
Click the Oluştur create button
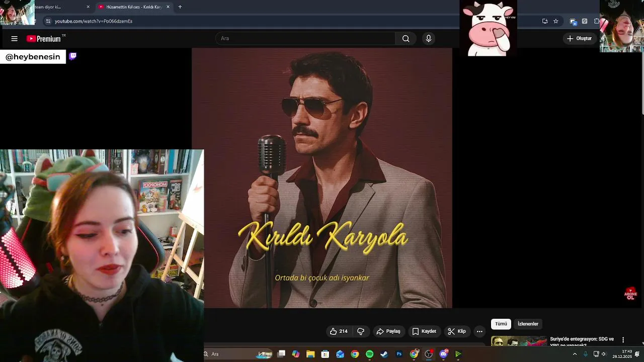pyautogui.click(x=580, y=39)
